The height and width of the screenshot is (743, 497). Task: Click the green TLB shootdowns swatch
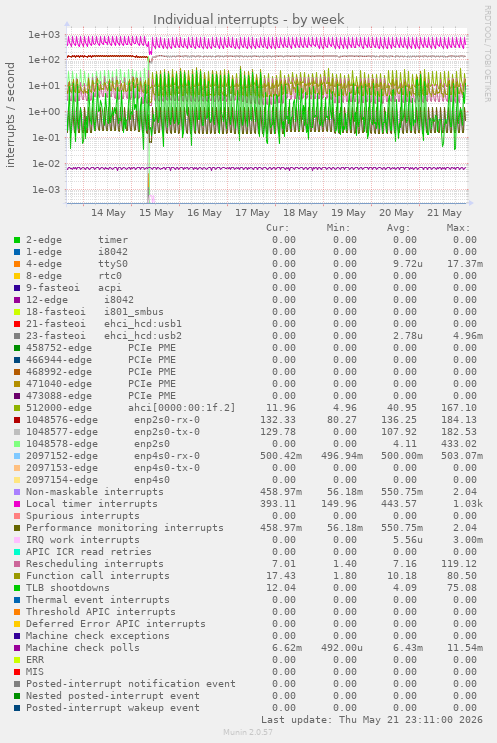point(17,588)
